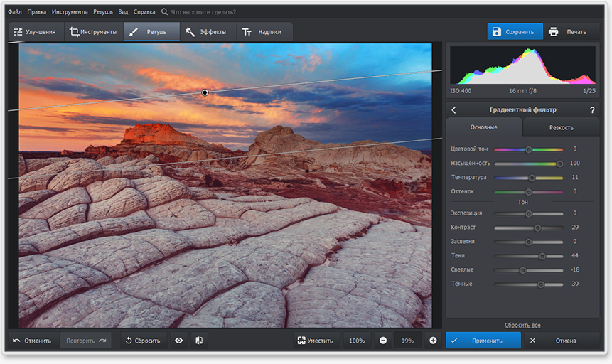Click the Сбросить все link
This screenshot has height=364, width=612.
click(x=522, y=325)
